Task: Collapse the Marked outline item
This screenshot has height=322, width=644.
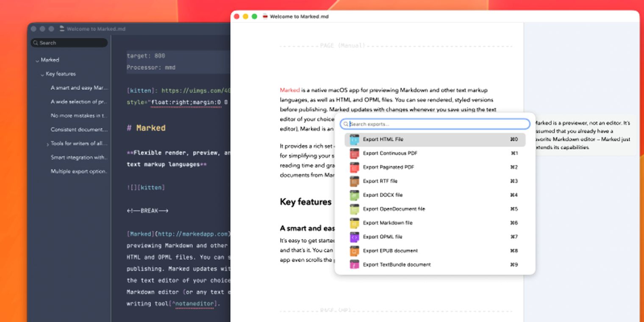Action: pyautogui.click(x=37, y=61)
